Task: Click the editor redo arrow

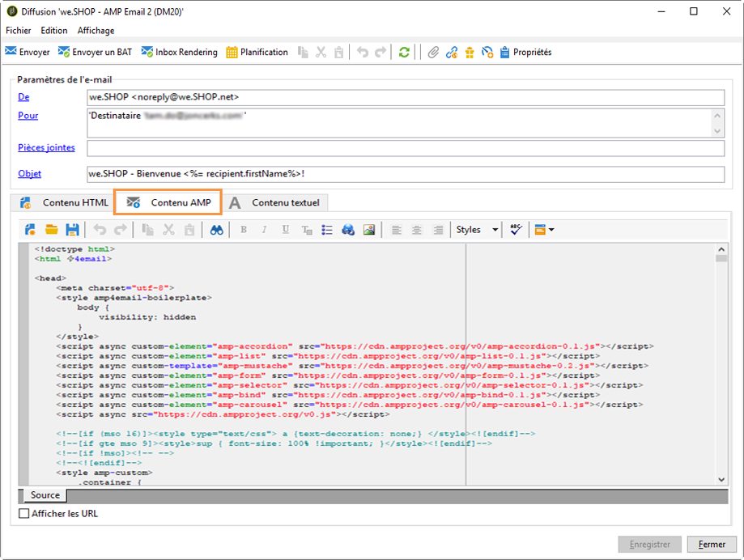Action: coord(121,230)
